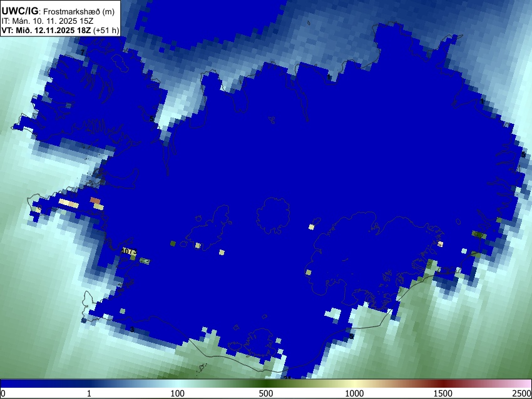Click the "500" label on the colour scale
This screenshot has width=532, height=399.
coord(265,393)
